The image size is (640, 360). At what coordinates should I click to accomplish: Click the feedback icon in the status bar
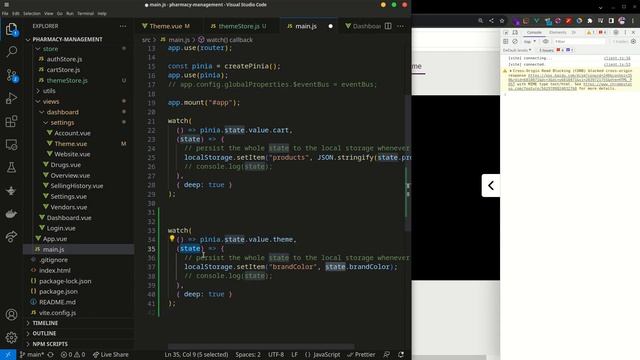pyautogui.click(x=386, y=355)
